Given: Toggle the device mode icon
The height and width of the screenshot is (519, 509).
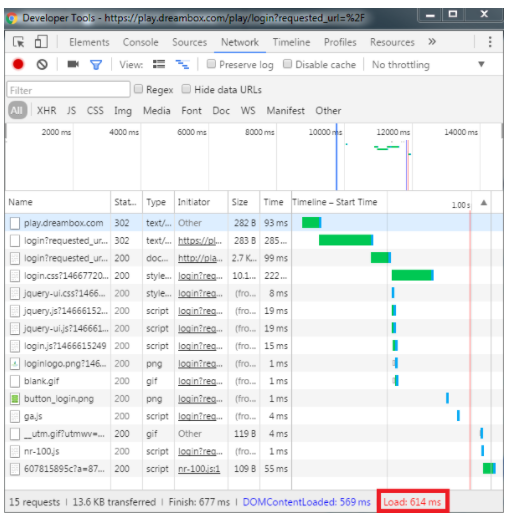Looking at the screenshot, I should tap(41, 42).
